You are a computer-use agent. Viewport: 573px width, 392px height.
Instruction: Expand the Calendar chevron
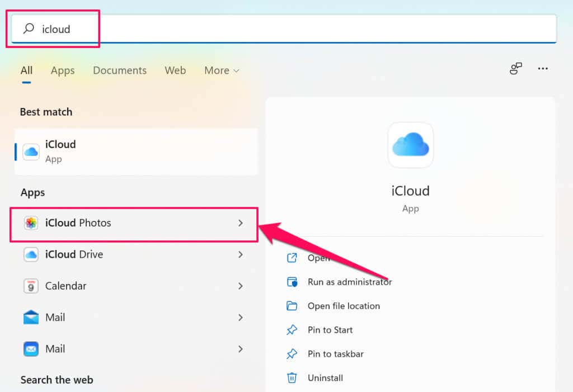tap(241, 286)
